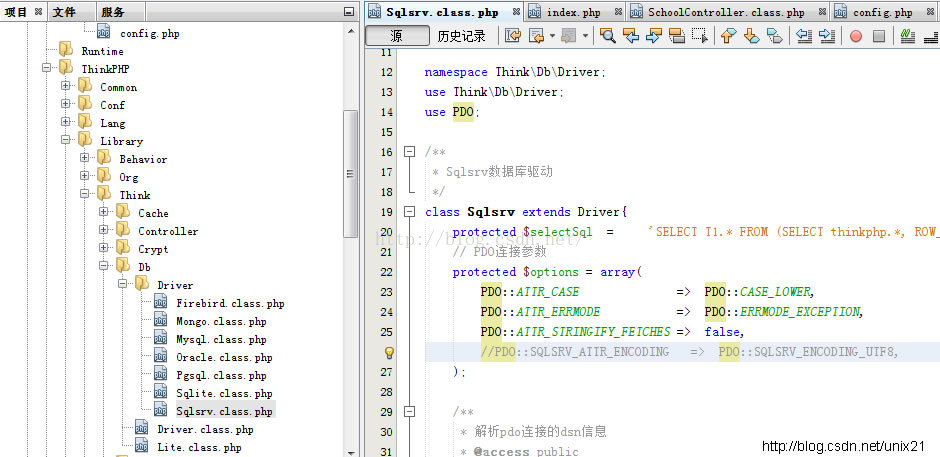Image resolution: width=940 pixels, height=457 pixels.
Task: Fold the doc comment at line 29
Action: pyautogui.click(x=409, y=411)
